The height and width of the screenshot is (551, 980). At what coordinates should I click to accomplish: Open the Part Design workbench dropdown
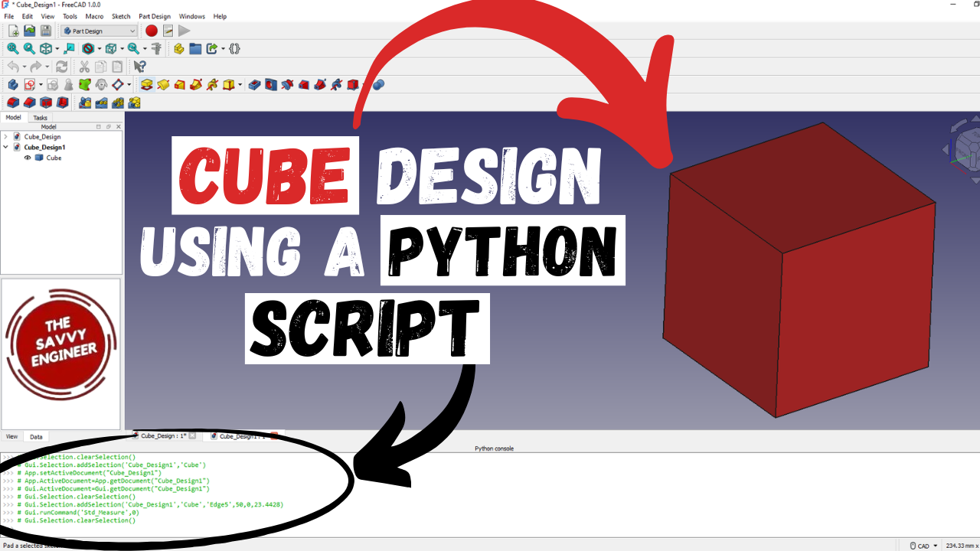click(x=100, y=31)
